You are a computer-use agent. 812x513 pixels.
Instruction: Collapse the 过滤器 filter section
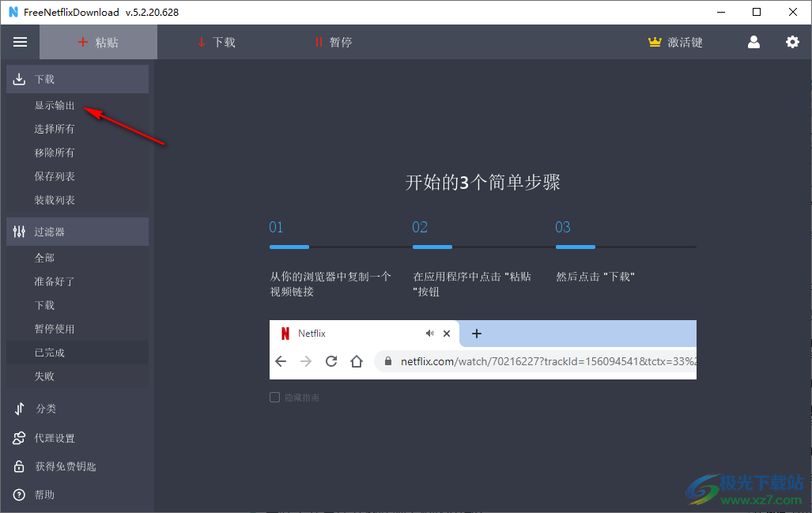coord(77,232)
